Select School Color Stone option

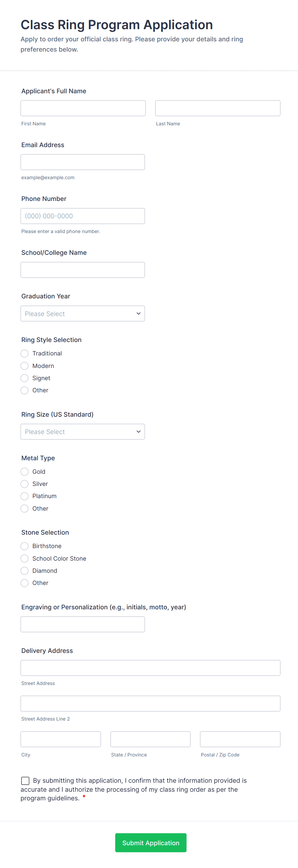coord(25,558)
